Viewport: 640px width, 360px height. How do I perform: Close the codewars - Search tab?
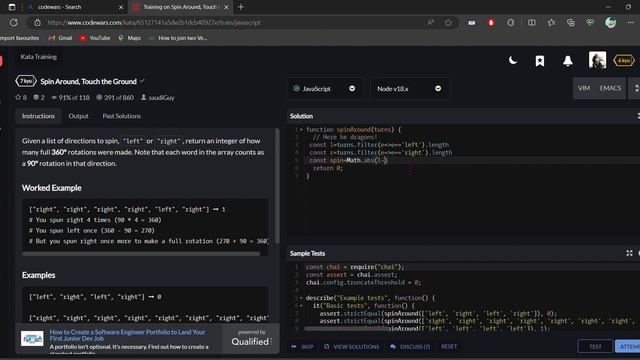point(120,7)
